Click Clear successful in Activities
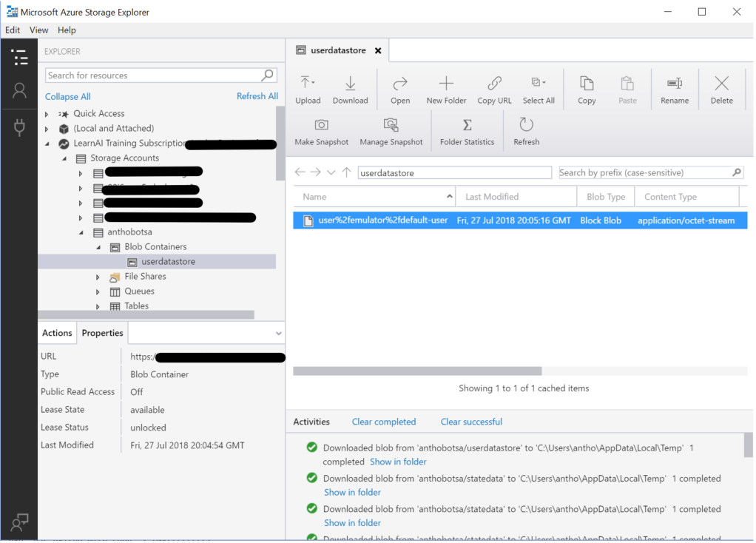Image resolution: width=756 pixels, height=543 pixels. [471, 422]
